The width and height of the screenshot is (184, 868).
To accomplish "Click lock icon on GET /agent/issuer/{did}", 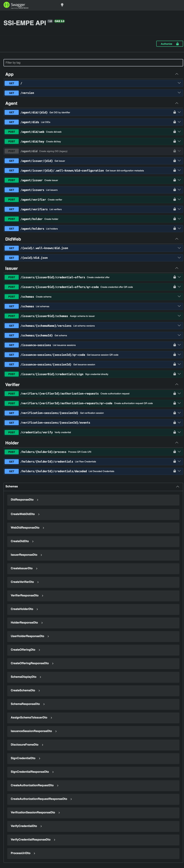I will [174, 161].
